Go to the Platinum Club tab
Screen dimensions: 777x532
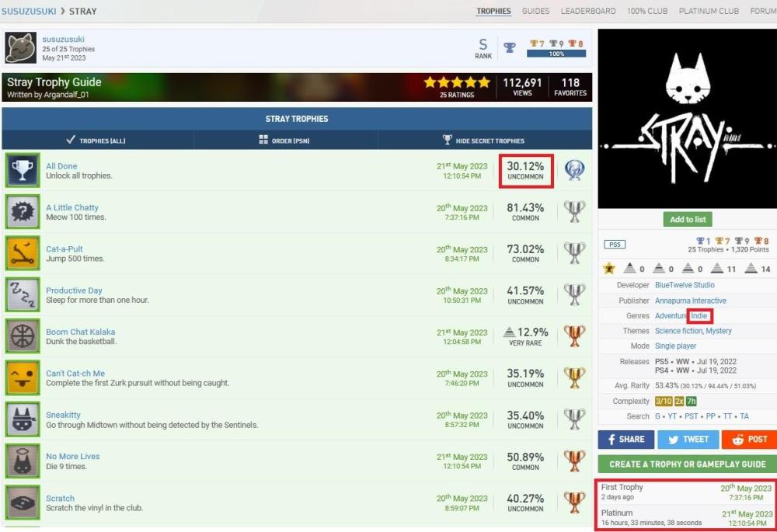(x=709, y=11)
